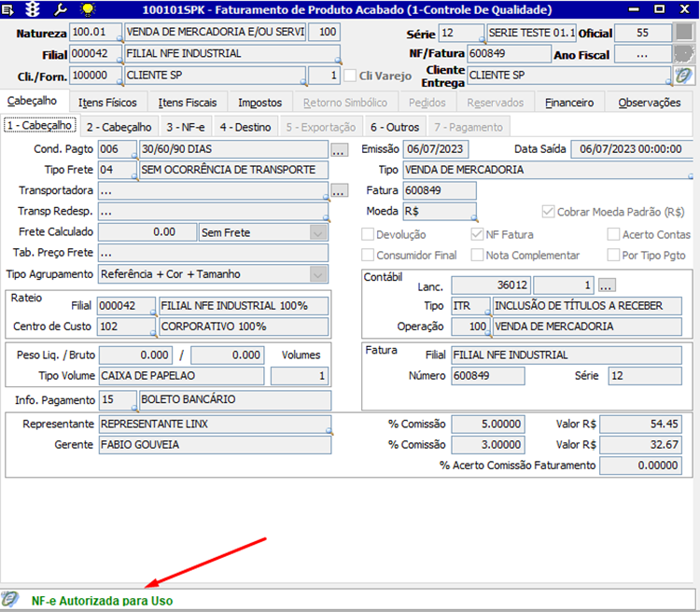Click the Volumes count field showing 1

tap(300, 376)
